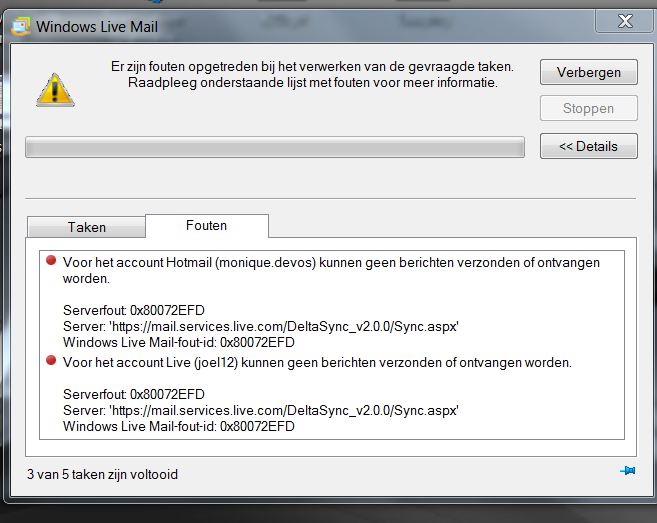The width and height of the screenshot is (657, 523).
Task: Click the first Windows Live Mail-fout-id line
Action: 178,342
